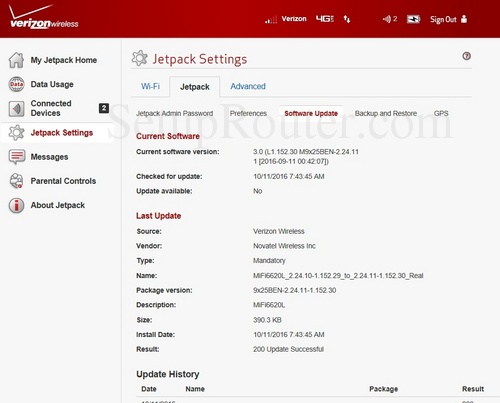Click the Checked for update timestamp
The width and height of the screenshot is (500, 403).
pos(289,176)
